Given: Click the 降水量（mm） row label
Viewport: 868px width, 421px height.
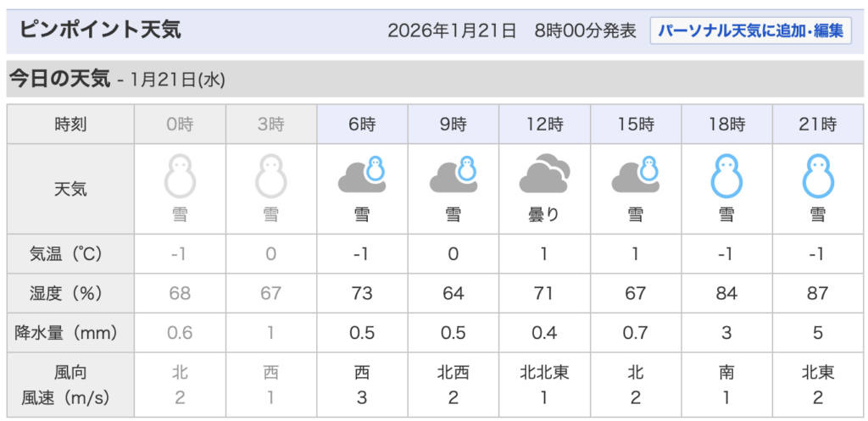Looking at the screenshot, I should pos(70,333).
